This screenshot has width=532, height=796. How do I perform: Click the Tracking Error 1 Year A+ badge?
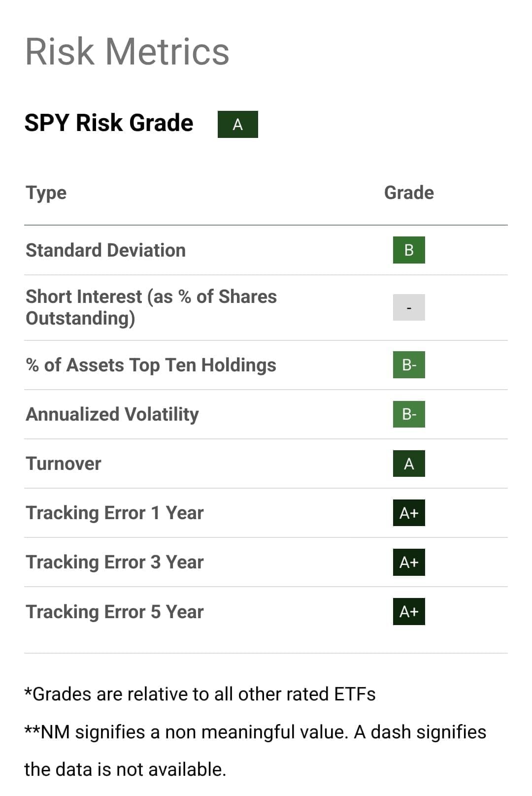[409, 513]
